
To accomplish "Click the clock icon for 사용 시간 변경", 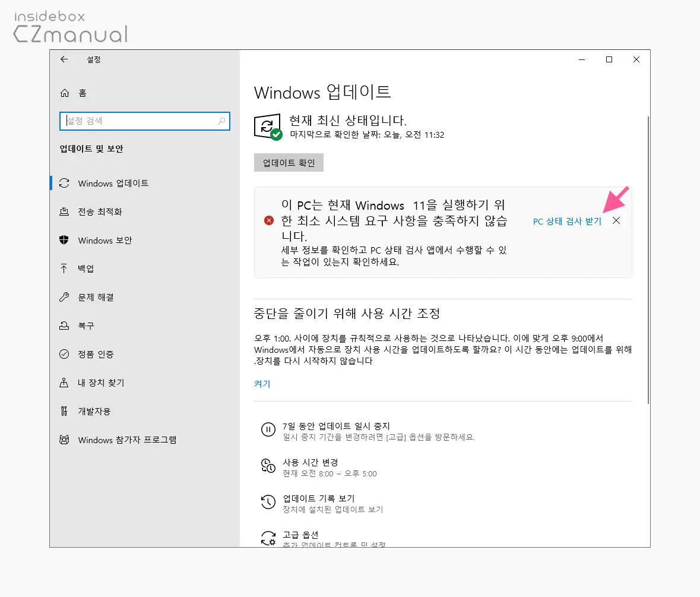I will tap(268, 466).
